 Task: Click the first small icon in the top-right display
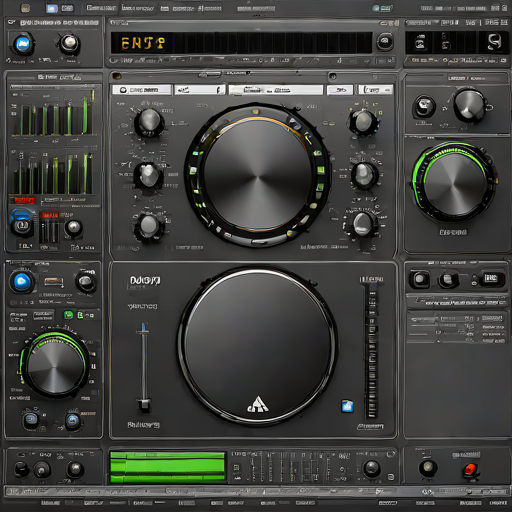click(x=420, y=43)
